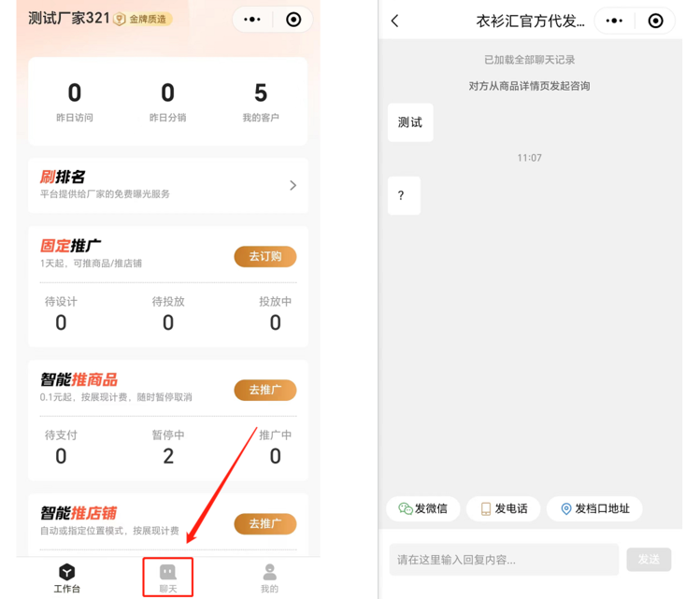Click the 智能推店铺 title
Image resolution: width=700 pixels, height=599 pixels.
coord(79,513)
